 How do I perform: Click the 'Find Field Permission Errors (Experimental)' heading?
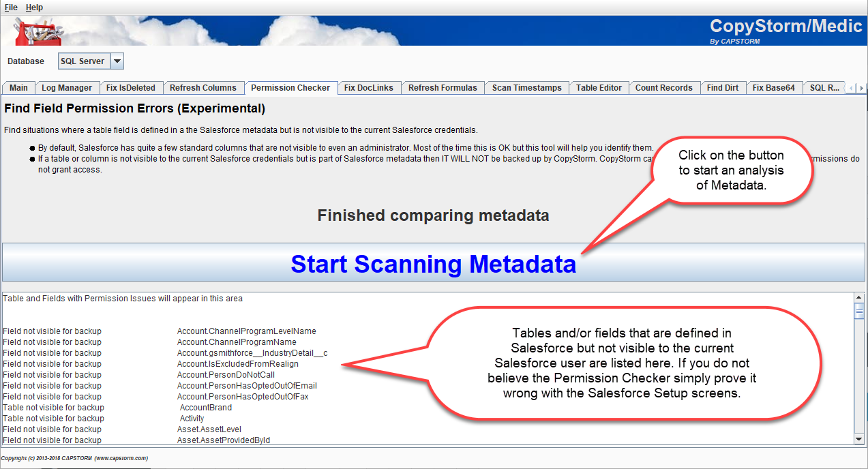(134, 108)
